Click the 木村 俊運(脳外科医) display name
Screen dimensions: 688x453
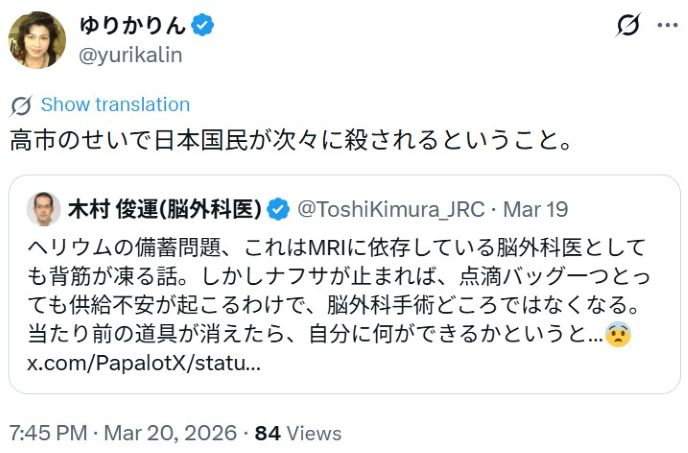[164, 209]
